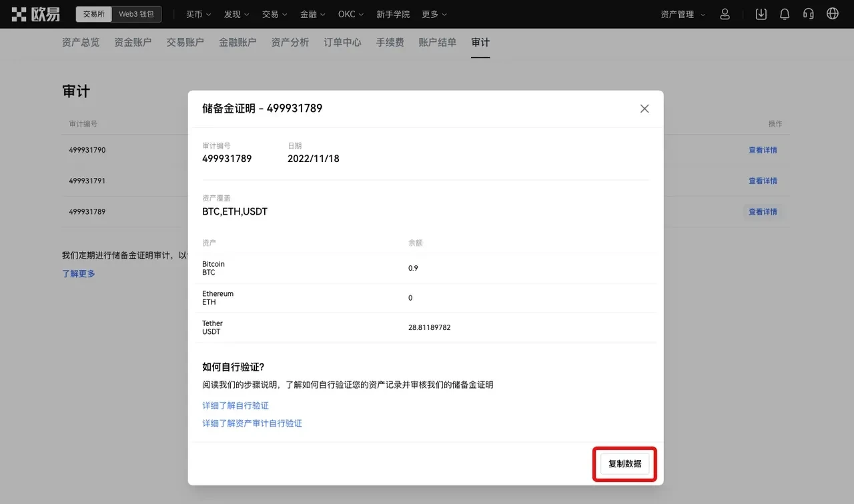Screen dimensions: 854x504
Task: Switch to 交易所 mode
Action: click(93, 14)
